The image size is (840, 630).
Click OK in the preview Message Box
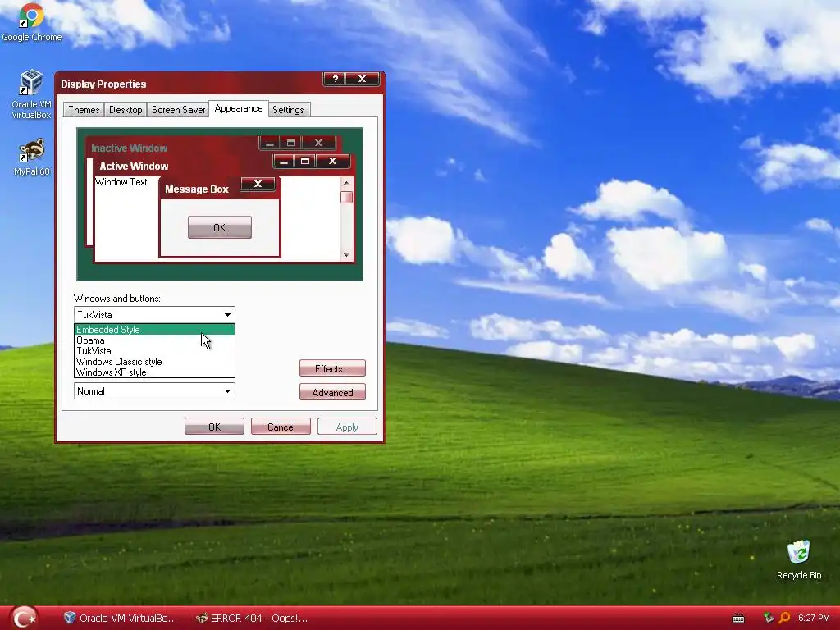pyautogui.click(x=220, y=228)
